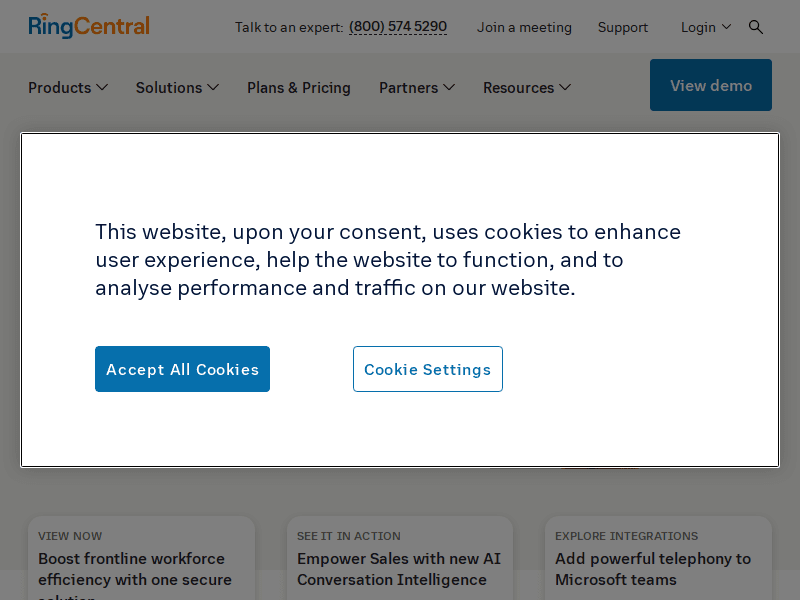Select Plans & Pricing in the navigation
This screenshot has height=600, width=800.
(298, 88)
